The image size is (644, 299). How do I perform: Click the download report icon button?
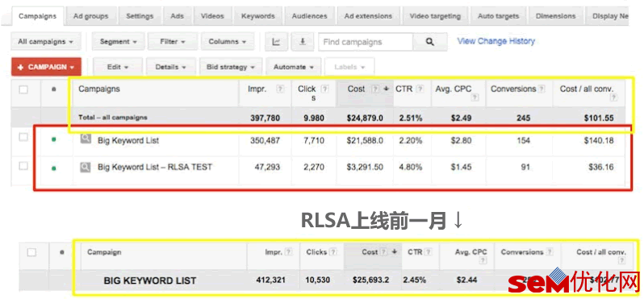pos(303,42)
